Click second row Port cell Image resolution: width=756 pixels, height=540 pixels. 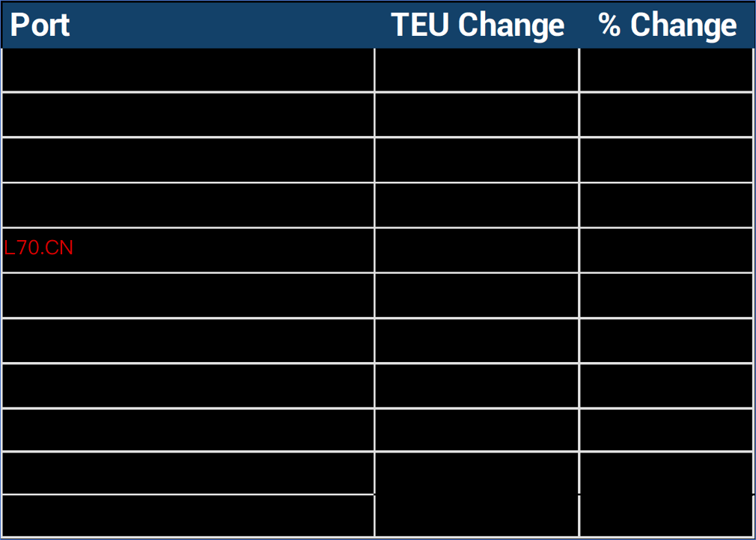[187, 114]
